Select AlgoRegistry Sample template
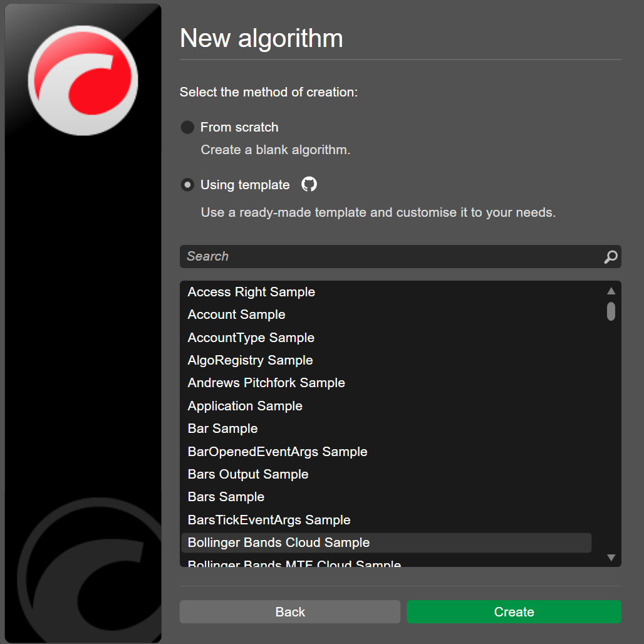Screen dimensions: 644x644 tap(250, 360)
